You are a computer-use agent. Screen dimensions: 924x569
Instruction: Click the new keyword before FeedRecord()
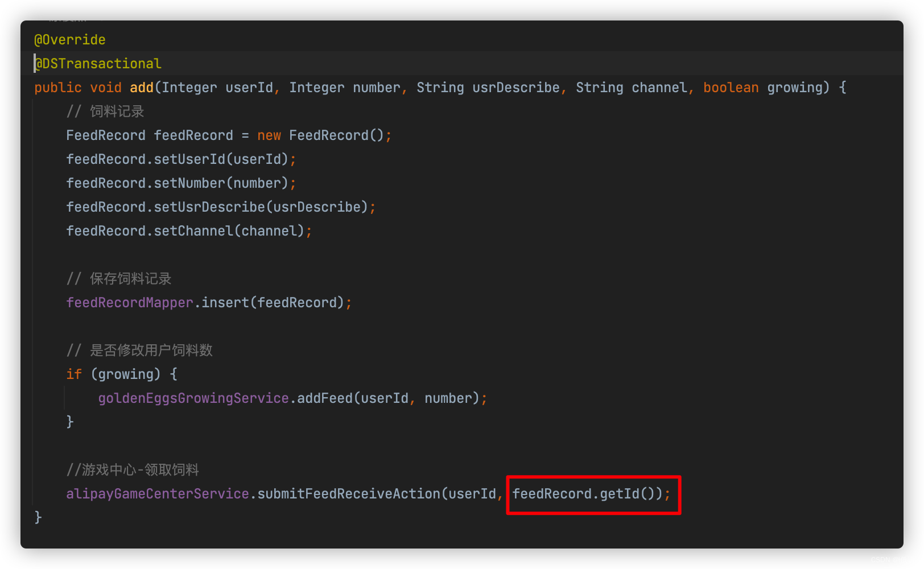tap(269, 135)
